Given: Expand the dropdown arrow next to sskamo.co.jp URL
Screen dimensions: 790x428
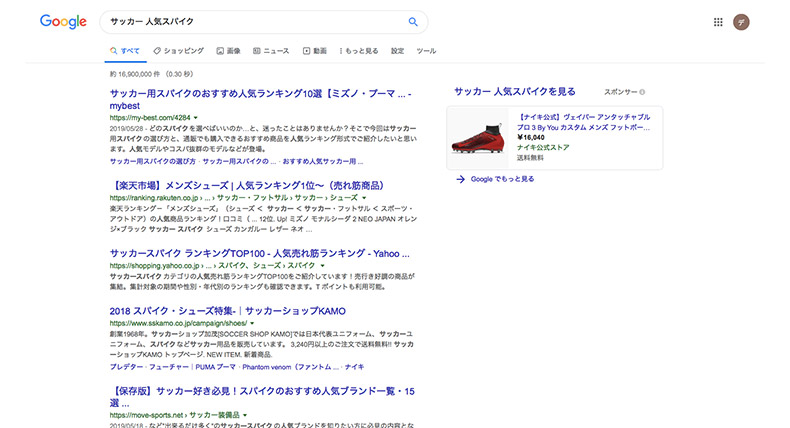Looking at the screenshot, I should 252,324.
